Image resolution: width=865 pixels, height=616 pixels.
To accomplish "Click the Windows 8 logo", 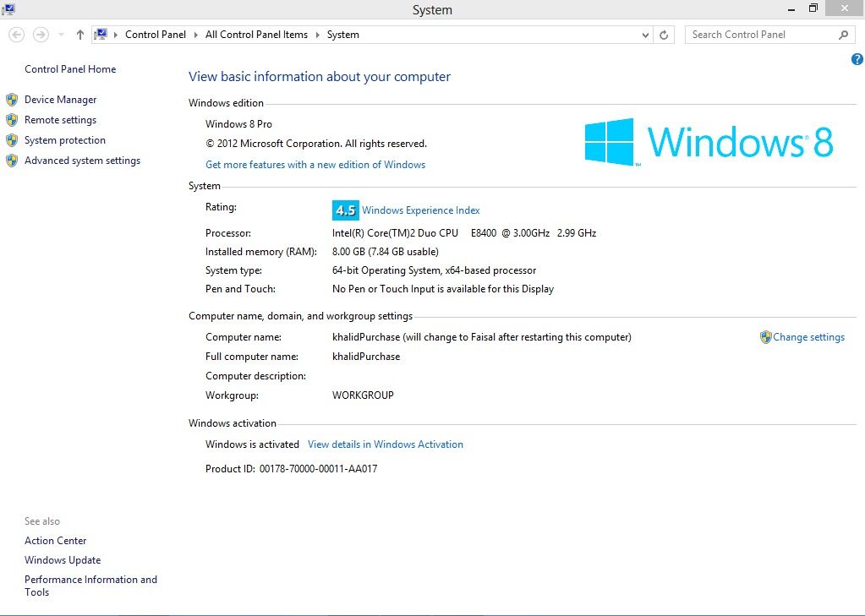I will (x=709, y=142).
